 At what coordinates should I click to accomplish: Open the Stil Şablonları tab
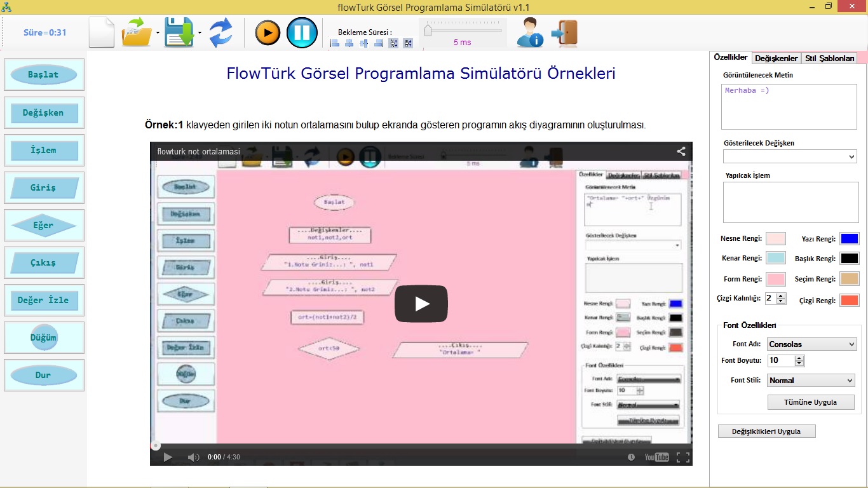point(829,58)
